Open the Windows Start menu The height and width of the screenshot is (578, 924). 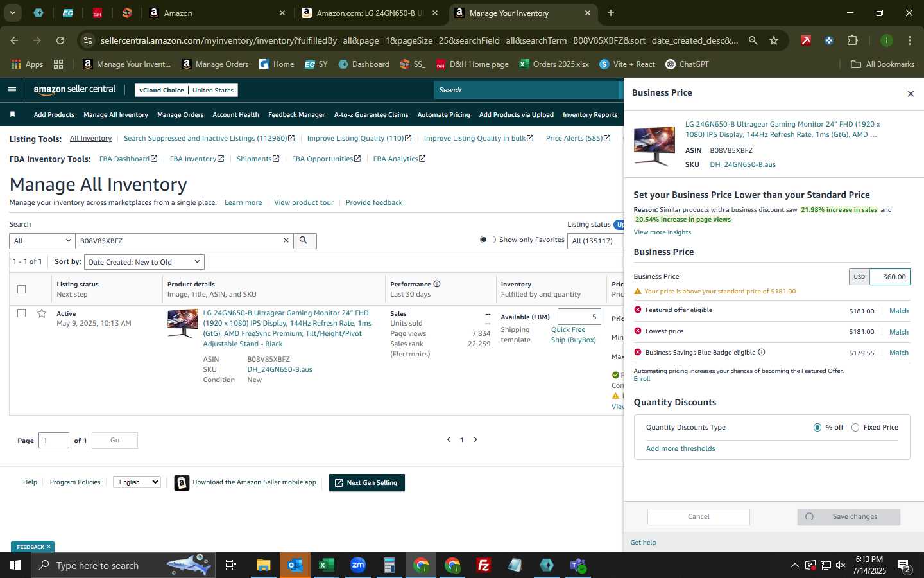(x=15, y=565)
